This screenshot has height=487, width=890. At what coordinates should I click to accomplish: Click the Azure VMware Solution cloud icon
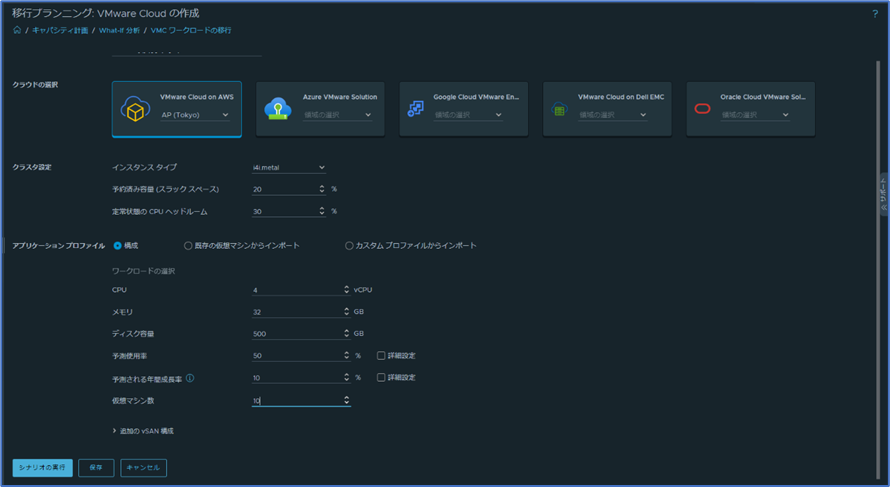click(x=278, y=108)
